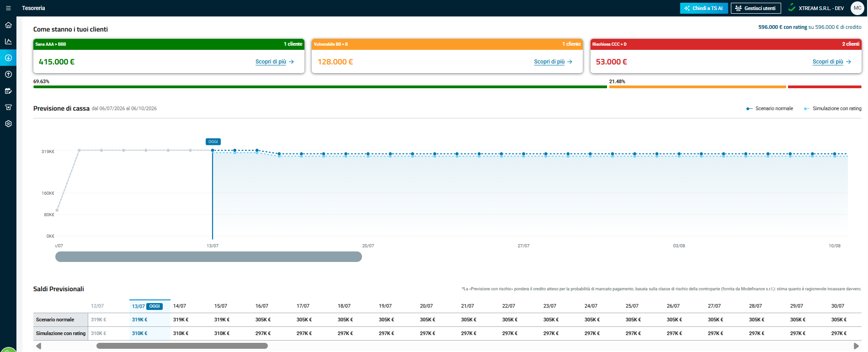Click the green logo beside XTREAM S.R.L.

coord(792,8)
